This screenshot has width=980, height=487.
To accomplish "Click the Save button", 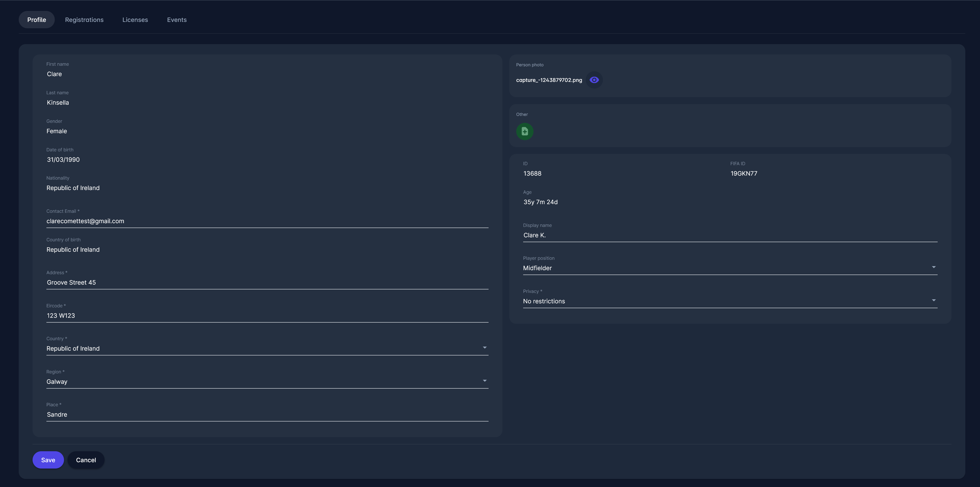I will pyautogui.click(x=48, y=460).
